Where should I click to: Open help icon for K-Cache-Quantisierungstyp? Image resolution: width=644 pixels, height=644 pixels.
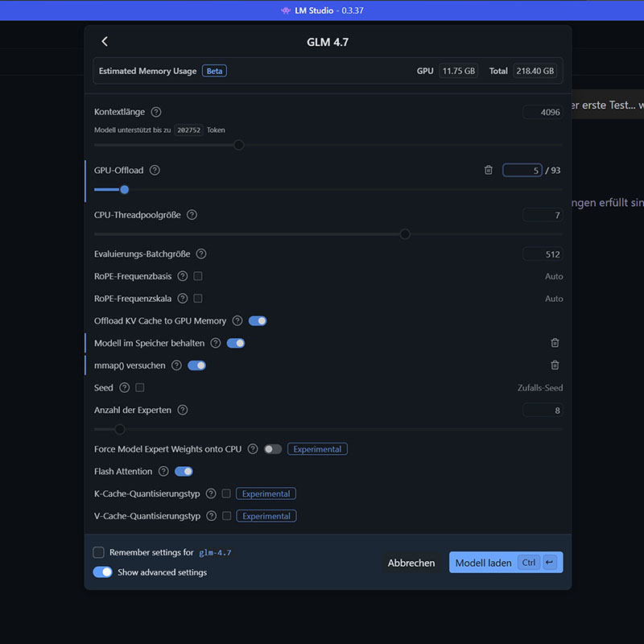coord(211,493)
